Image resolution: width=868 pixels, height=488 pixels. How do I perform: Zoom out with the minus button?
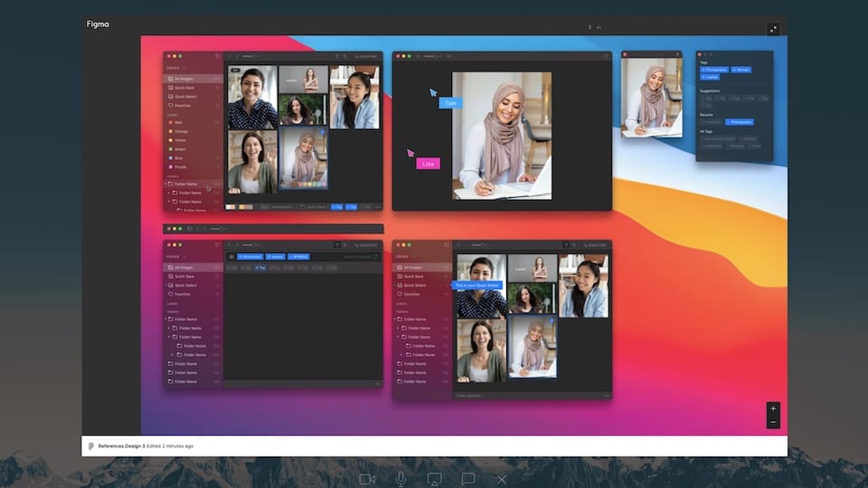[x=773, y=422]
